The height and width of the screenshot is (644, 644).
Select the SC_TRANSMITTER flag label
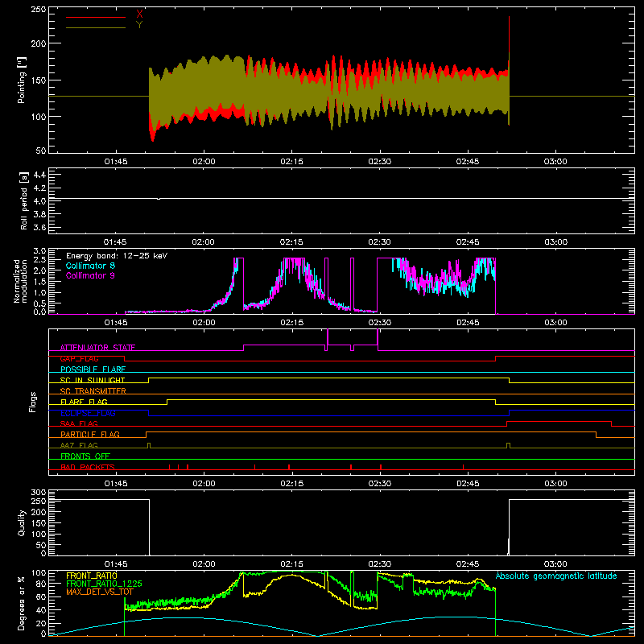point(93,391)
